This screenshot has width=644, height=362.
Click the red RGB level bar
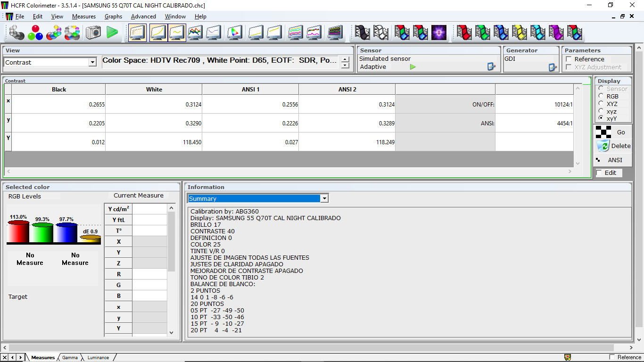pyautogui.click(x=18, y=231)
